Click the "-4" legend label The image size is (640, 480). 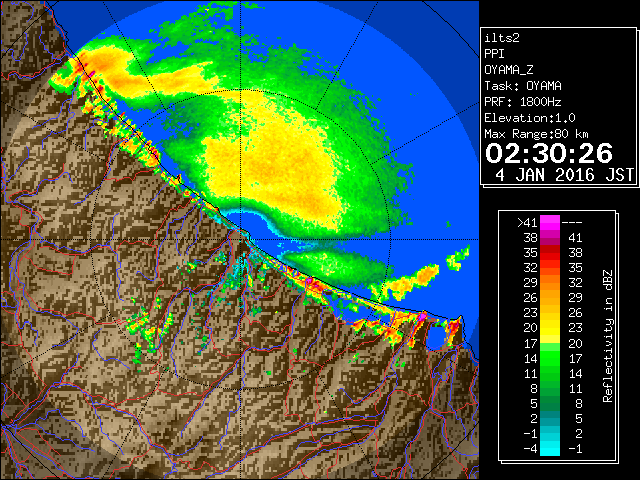coord(530,448)
